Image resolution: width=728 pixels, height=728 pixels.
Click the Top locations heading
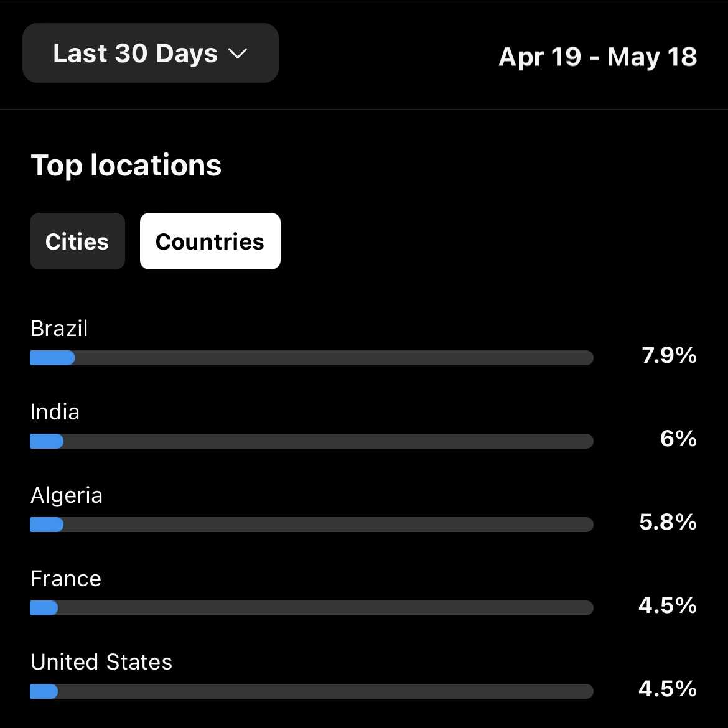(126, 166)
